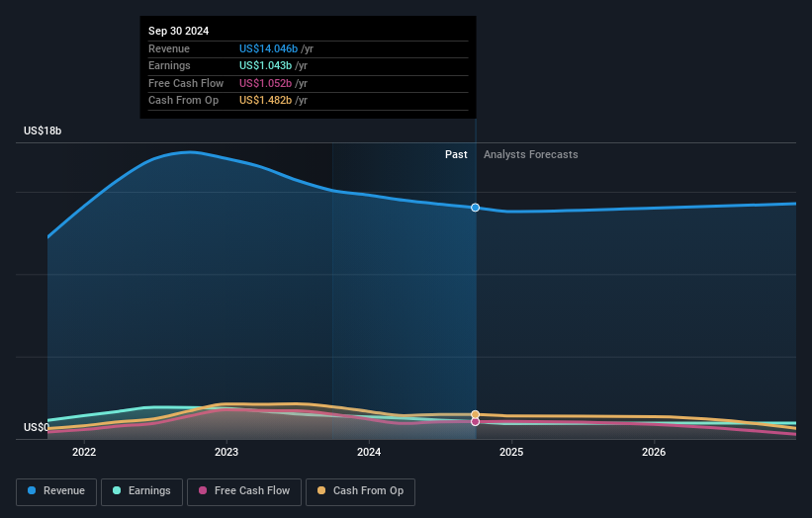Click the 2023 x-axis label
The image size is (812, 518).
(x=226, y=453)
